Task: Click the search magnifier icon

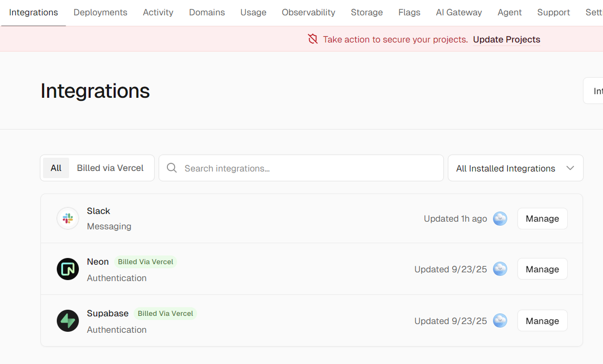Action: pos(171,168)
